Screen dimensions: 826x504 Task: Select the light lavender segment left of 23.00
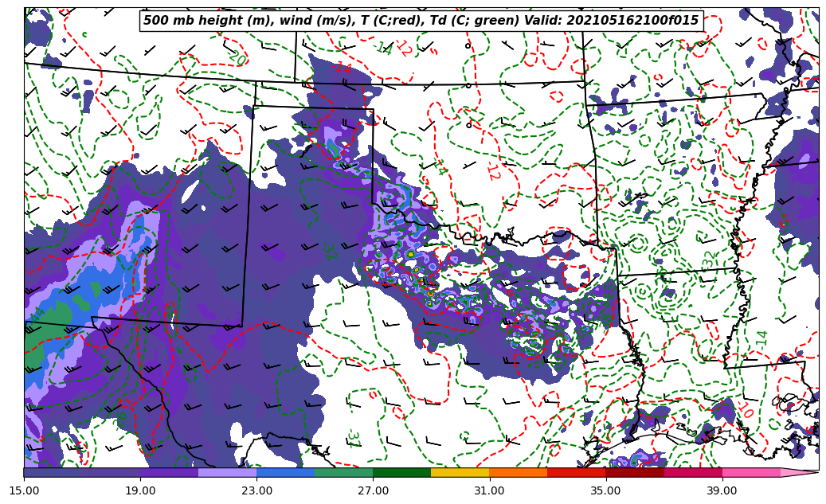coord(227,472)
